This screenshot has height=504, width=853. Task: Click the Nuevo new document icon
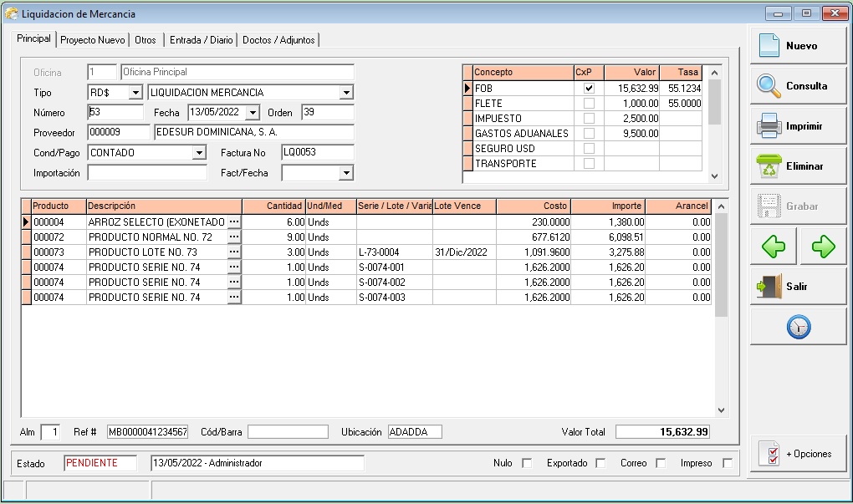coord(769,46)
